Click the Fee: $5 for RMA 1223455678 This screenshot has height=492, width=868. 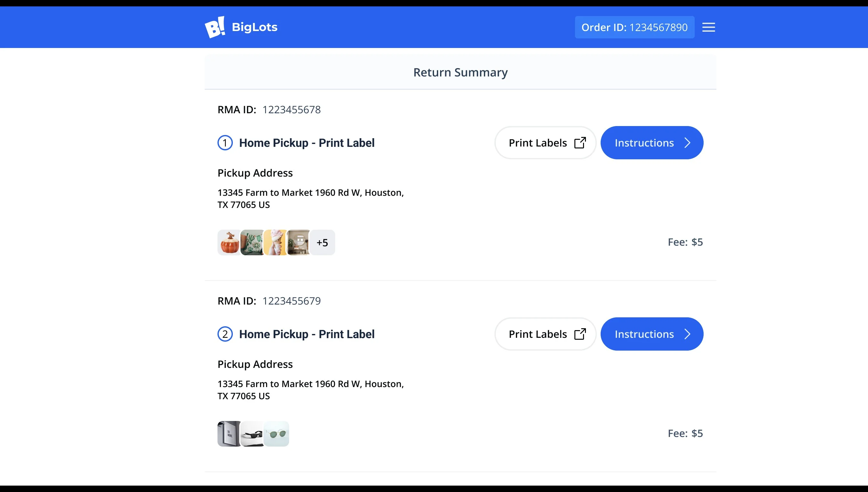click(x=685, y=242)
